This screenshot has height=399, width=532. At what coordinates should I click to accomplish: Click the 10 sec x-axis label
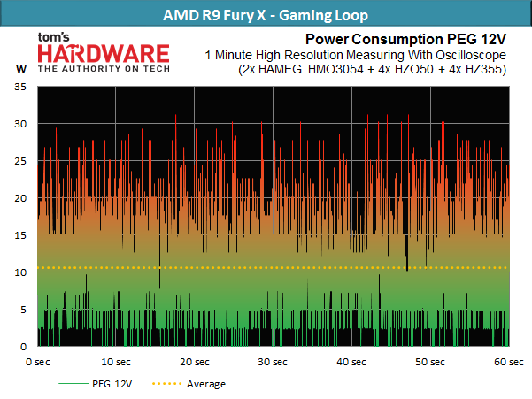point(116,362)
